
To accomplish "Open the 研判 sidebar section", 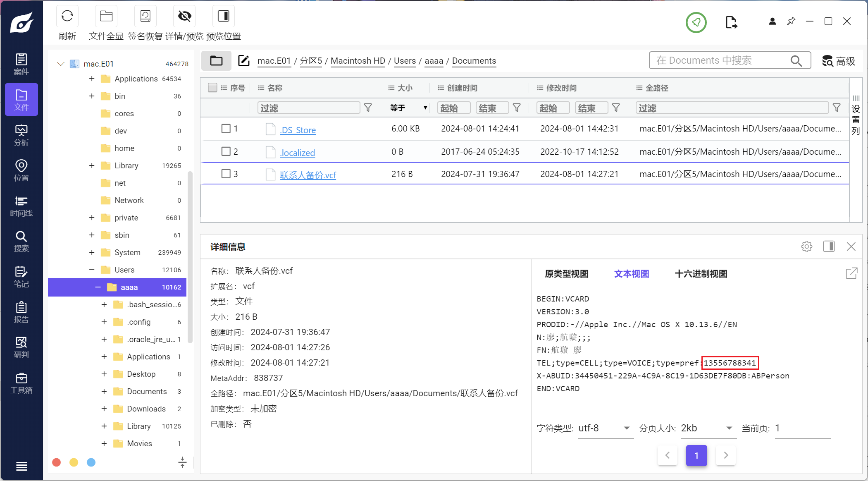I will pyautogui.click(x=21, y=347).
